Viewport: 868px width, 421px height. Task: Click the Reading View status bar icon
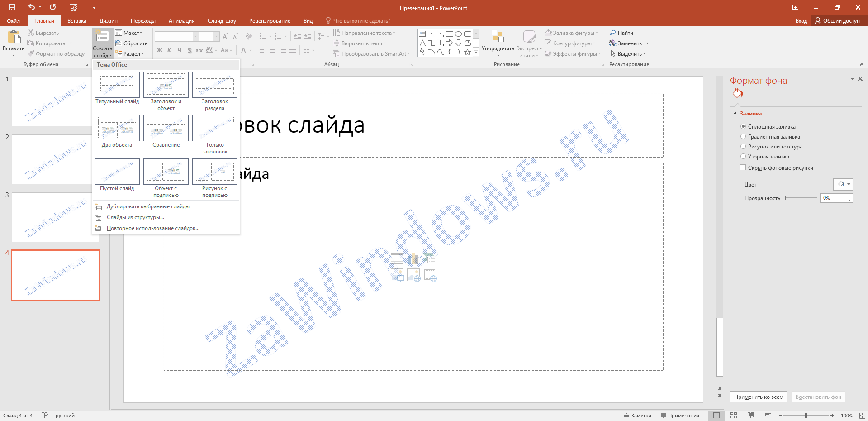point(750,416)
